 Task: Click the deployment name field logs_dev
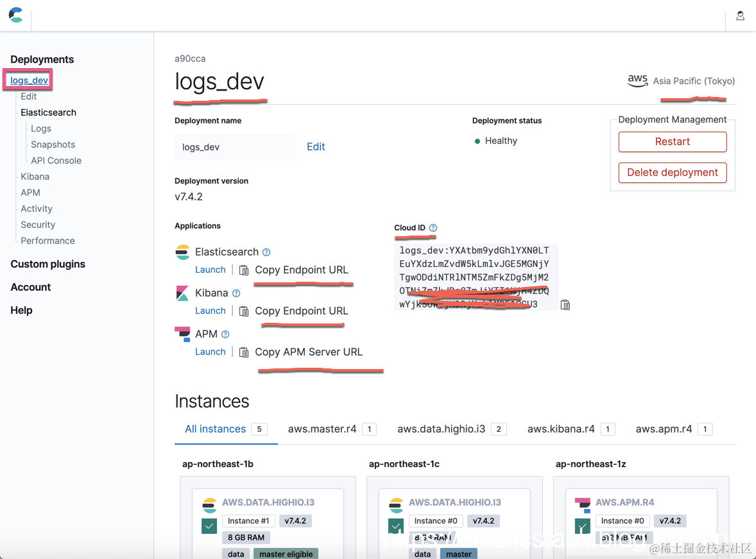[x=235, y=147]
